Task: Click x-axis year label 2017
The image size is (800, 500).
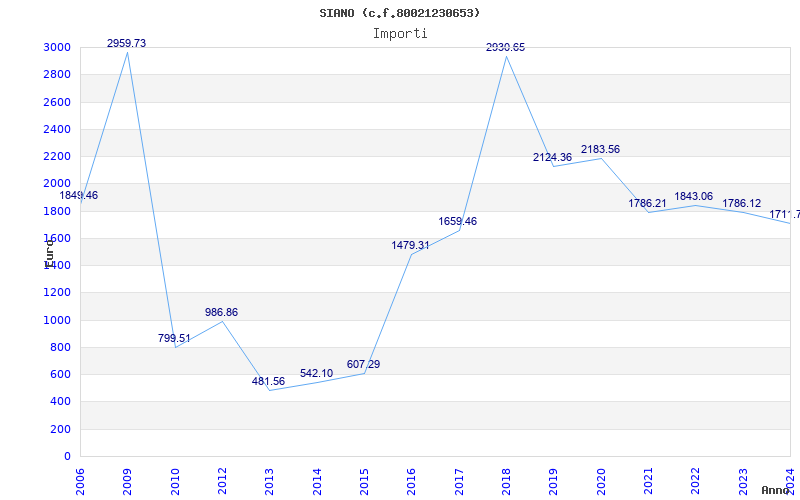Action: click(459, 482)
